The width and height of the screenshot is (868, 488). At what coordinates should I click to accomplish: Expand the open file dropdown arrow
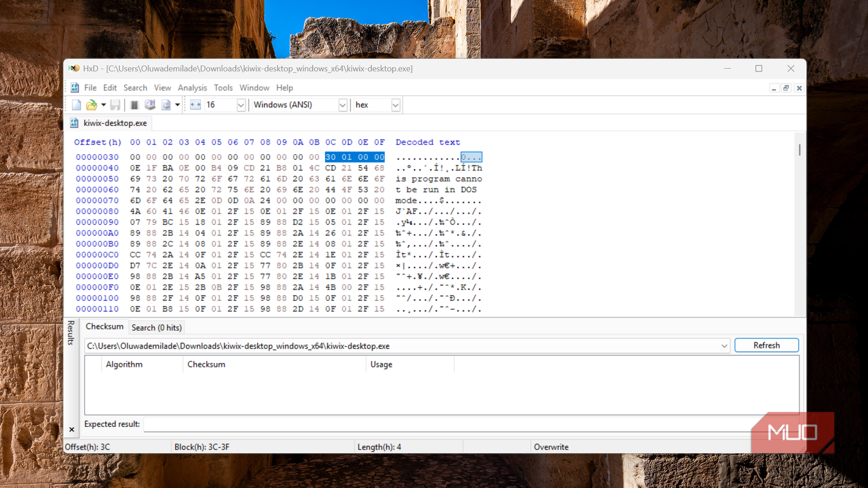tap(104, 105)
